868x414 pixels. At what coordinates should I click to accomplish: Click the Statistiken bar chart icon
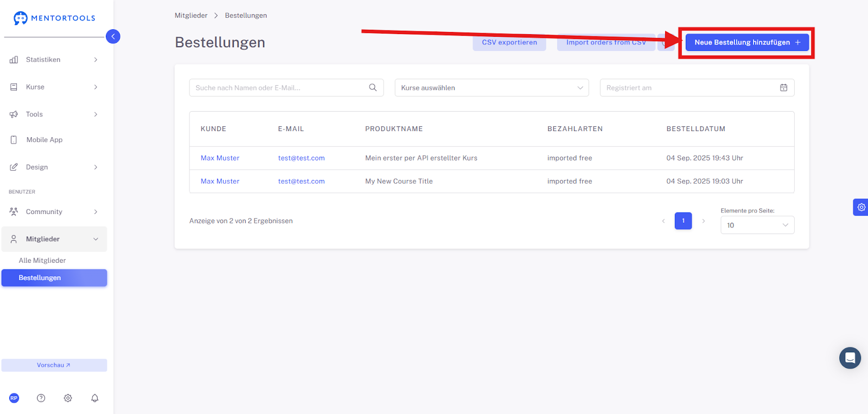pyautogui.click(x=14, y=60)
